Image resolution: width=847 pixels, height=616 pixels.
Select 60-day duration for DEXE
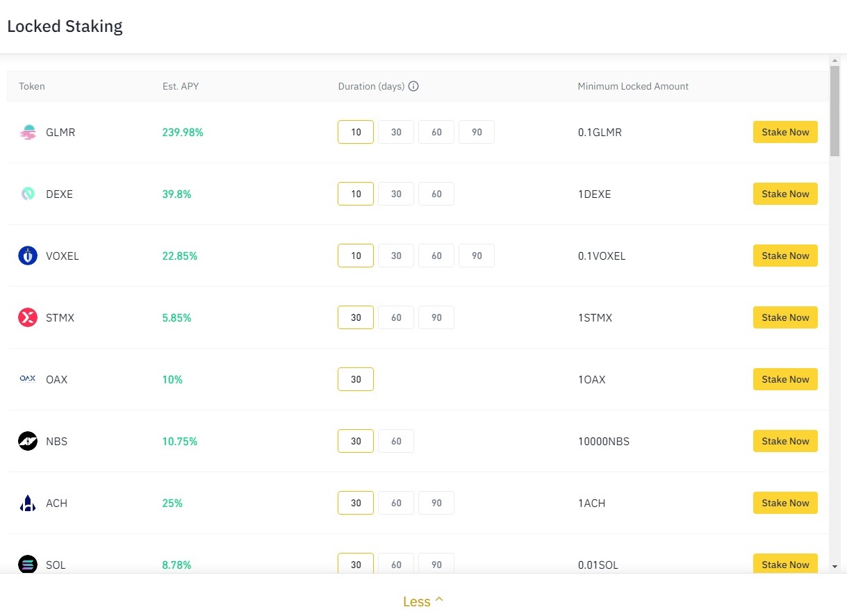436,194
